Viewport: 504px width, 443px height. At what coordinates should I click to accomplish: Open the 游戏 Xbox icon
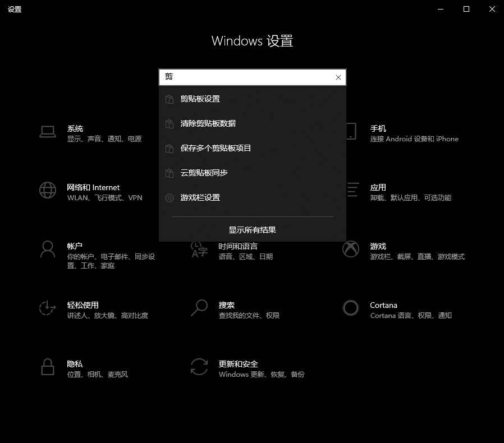tap(351, 250)
